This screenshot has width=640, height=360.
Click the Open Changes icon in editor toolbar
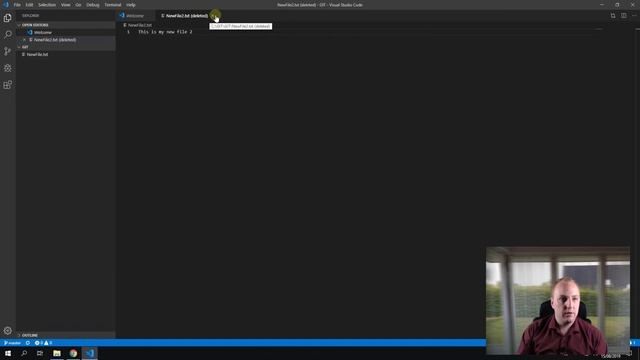(x=613, y=16)
